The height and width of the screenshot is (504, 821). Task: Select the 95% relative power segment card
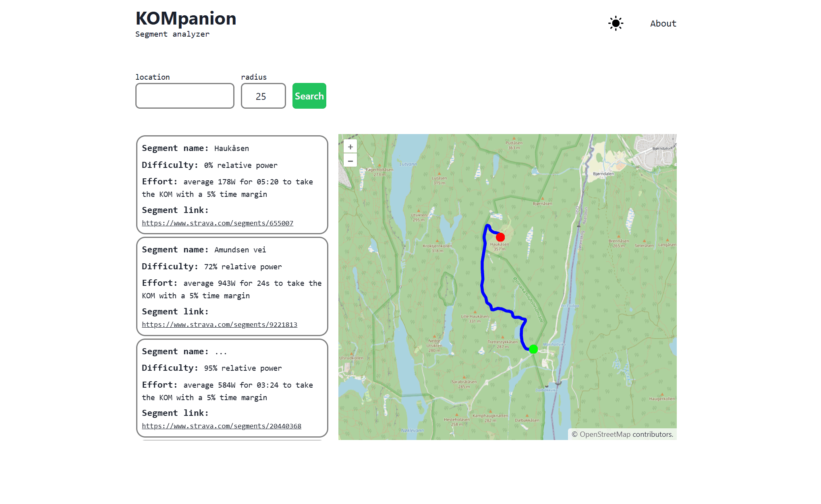tap(232, 388)
